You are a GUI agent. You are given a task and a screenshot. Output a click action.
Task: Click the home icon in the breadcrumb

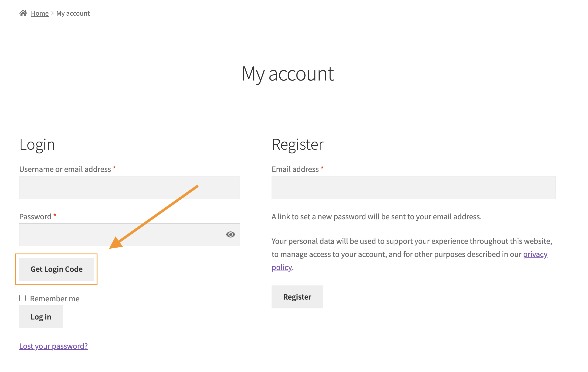[23, 13]
